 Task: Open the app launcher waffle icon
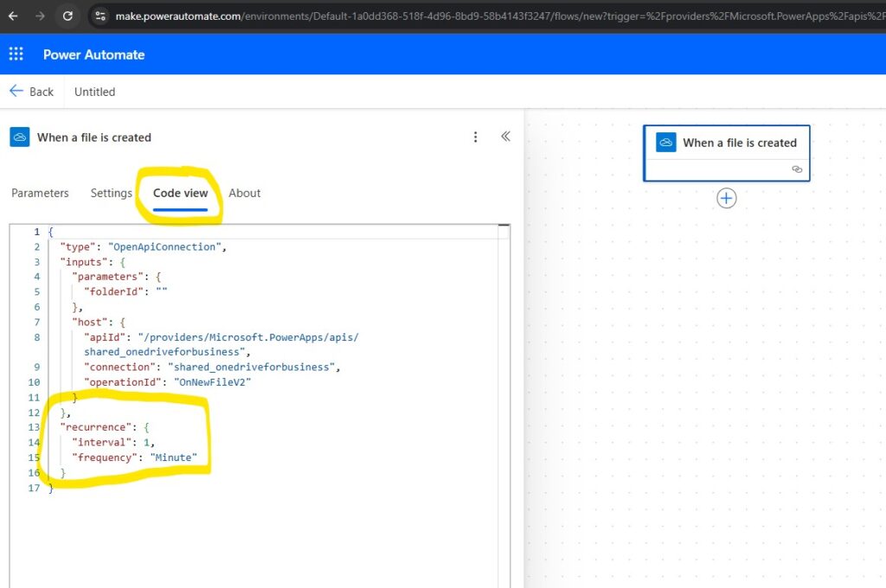16,54
